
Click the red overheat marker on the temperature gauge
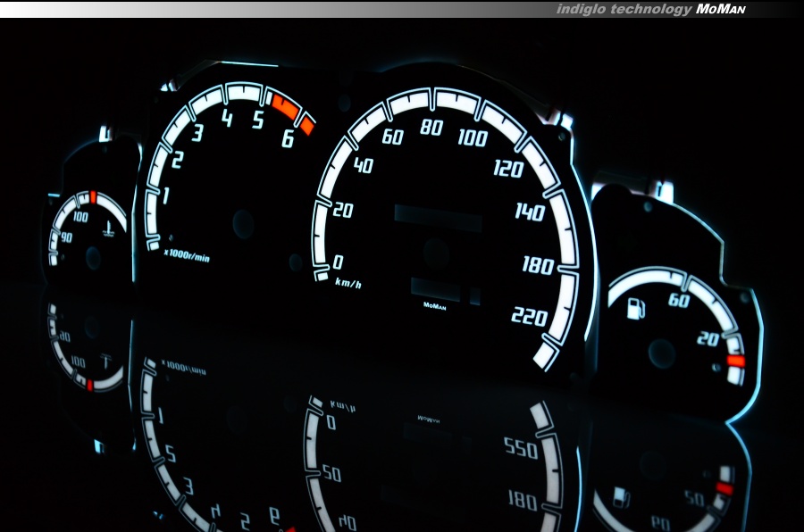tap(93, 197)
